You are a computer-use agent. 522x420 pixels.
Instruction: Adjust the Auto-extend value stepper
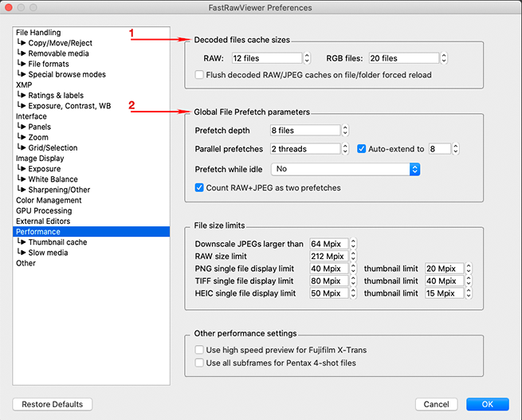(456, 148)
